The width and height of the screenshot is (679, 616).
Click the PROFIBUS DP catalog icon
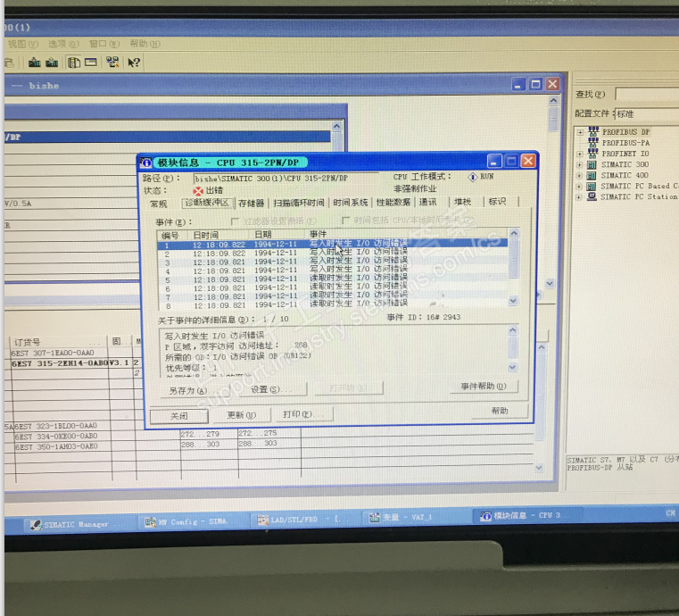pyautogui.click(x=593, y=132)
